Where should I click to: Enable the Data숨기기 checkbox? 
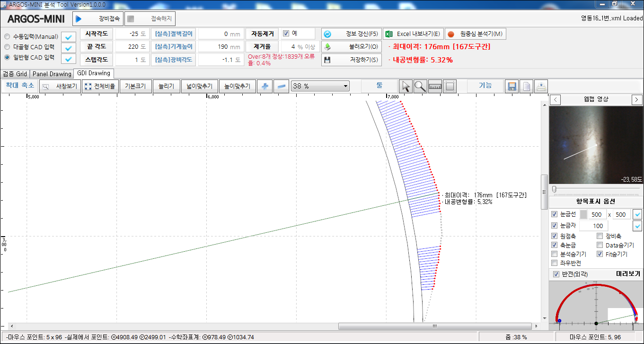[600, 245]
